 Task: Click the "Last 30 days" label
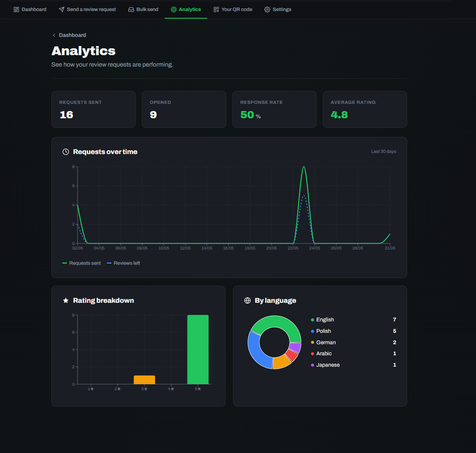tap(384, 151)
